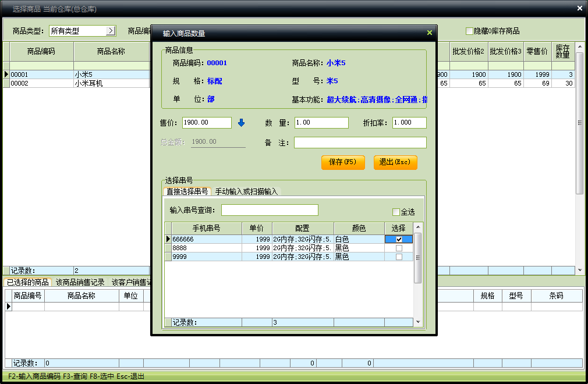Viewport: 588px width, 384px height.
Task: Switch to the 直接选择串号 tab
Action: coord(187,191)
